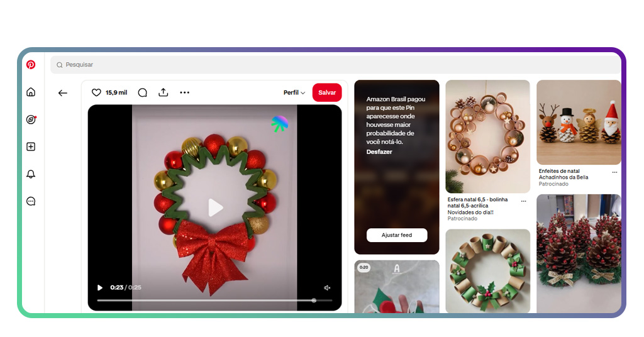Open comments on the pin

[143, 92]
